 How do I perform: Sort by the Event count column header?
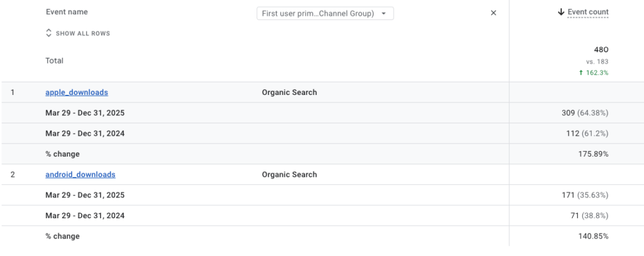(588, 13)
